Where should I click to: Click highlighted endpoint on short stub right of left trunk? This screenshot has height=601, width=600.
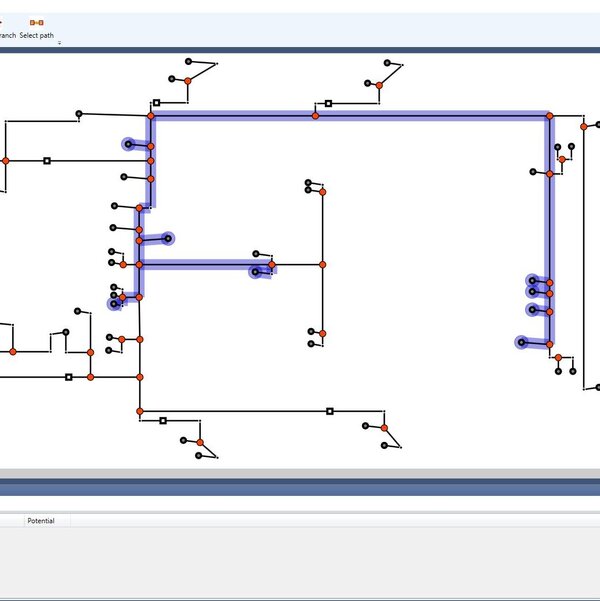click(x=168, y=238)
